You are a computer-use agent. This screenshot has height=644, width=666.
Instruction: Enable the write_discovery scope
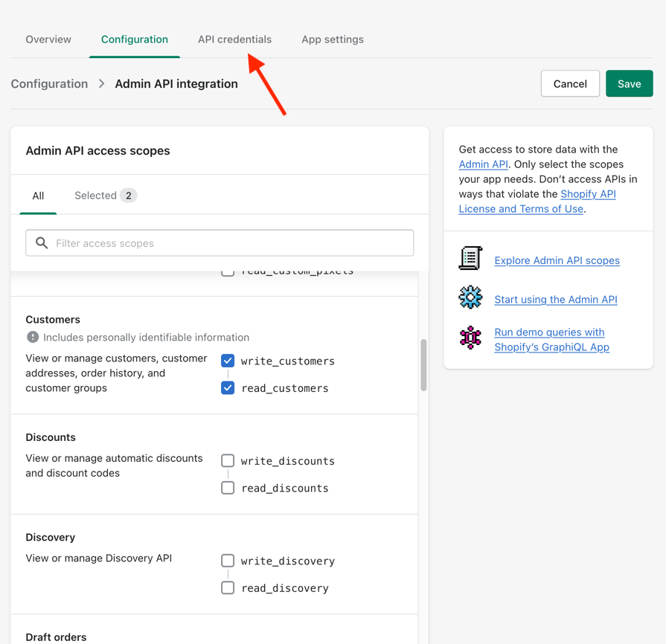(x=228, y=561)
